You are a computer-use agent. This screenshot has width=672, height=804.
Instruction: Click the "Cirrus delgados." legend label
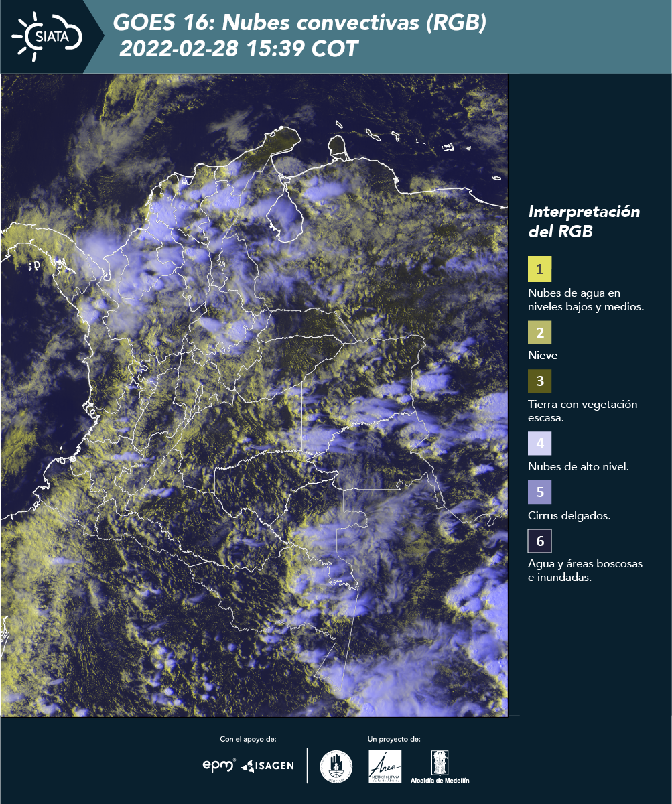tap(569, 516)
